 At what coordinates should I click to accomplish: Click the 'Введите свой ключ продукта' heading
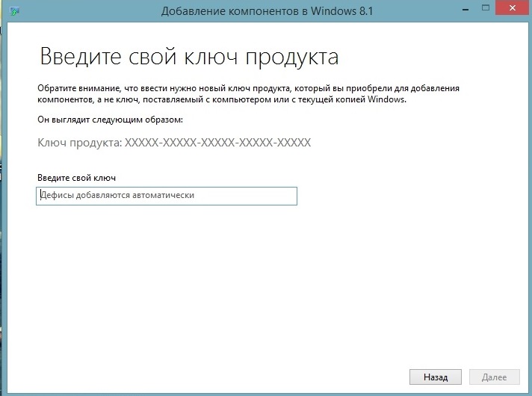tap(188, 57)
